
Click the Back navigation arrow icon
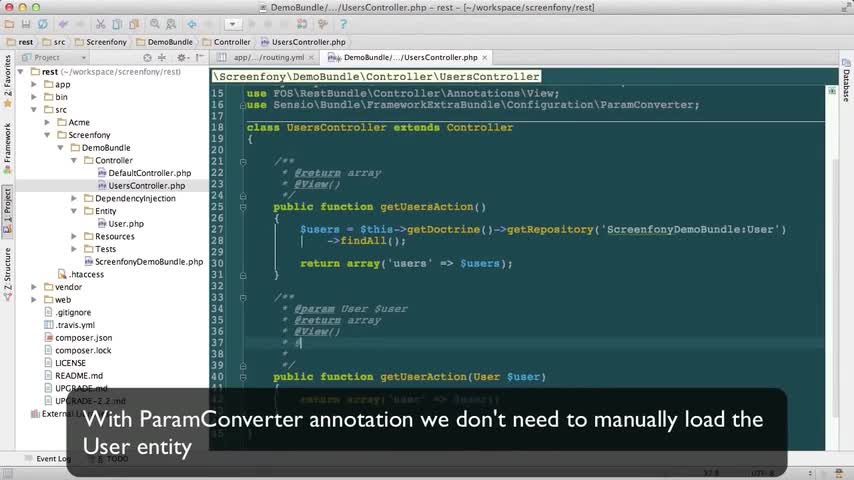[192, 24]
